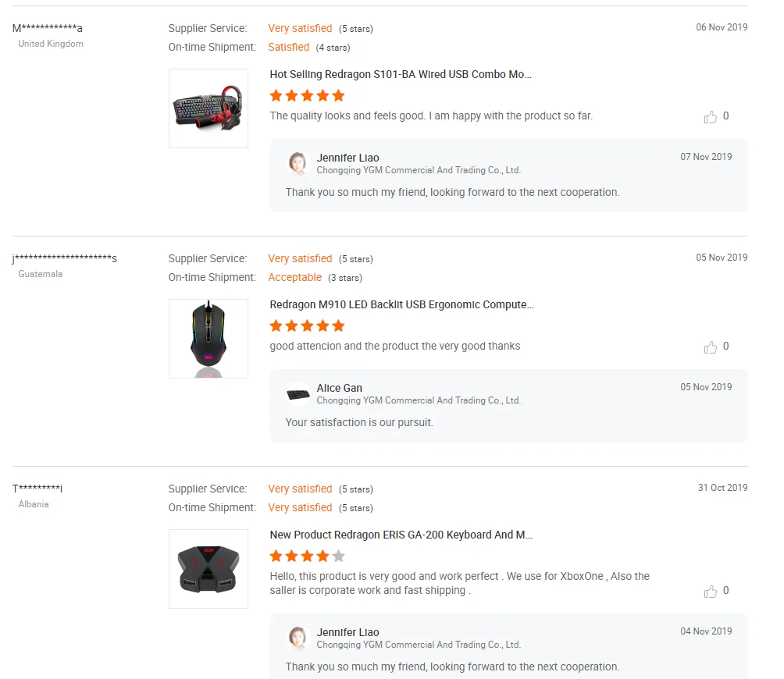Viewport: 784px width, 679px height.
Task: Click the reviewer name T*********i
Action: pos(37,489)
